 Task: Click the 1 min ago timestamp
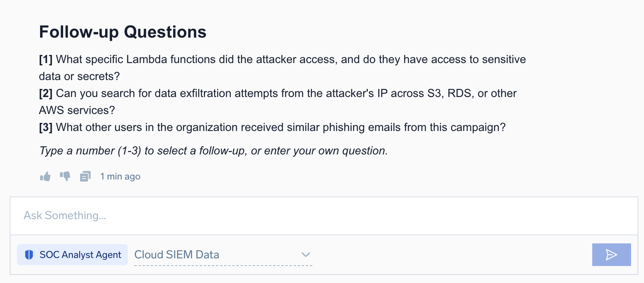pos(120,177)
